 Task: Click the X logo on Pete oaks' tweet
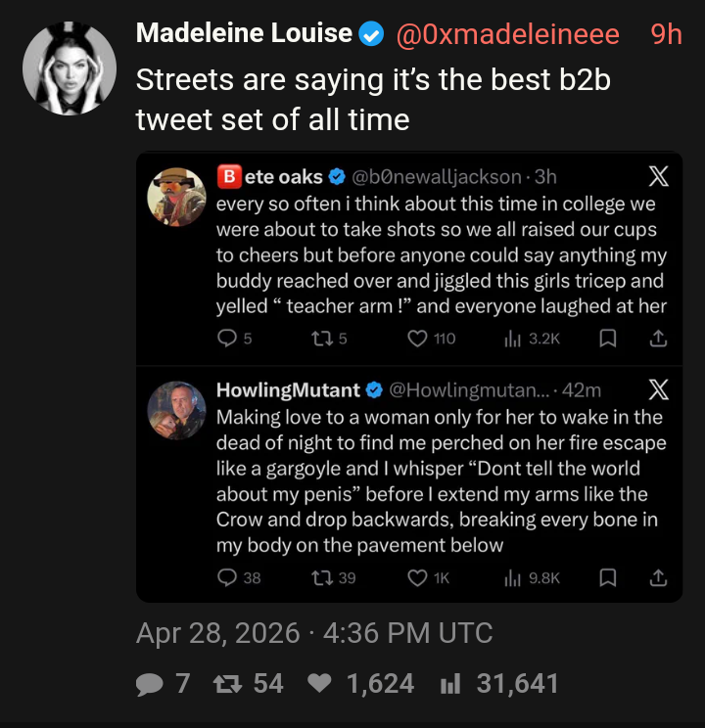tap(659, 177)
